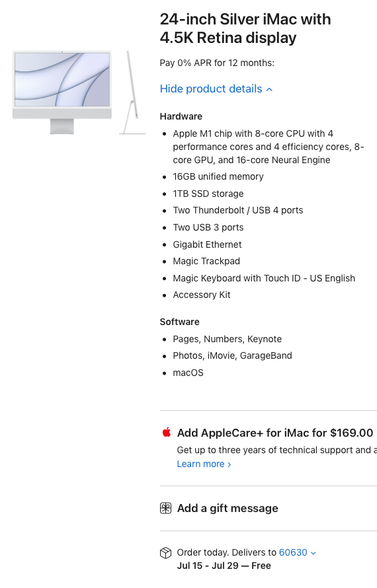Image resolution: width=377 pixels, height=588 pixels.
Task: Select Add a gift message
Action: tap(228, 508)
